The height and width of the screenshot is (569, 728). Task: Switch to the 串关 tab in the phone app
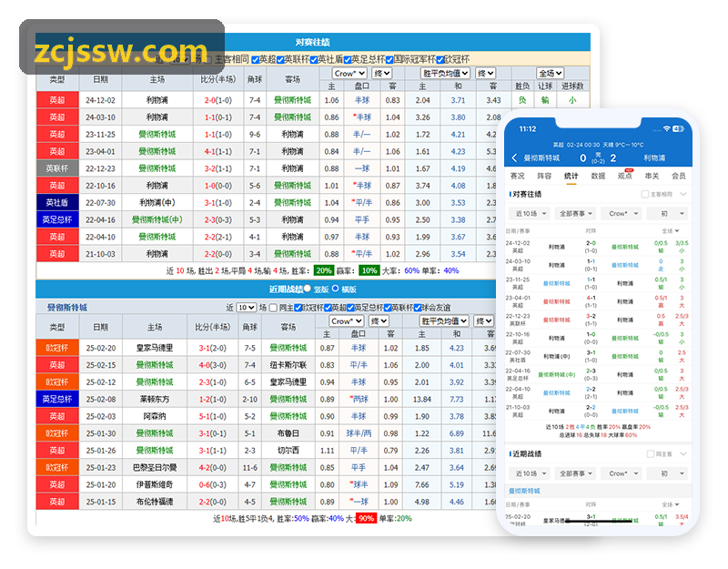pyautogui.click(x=652, y=176)
